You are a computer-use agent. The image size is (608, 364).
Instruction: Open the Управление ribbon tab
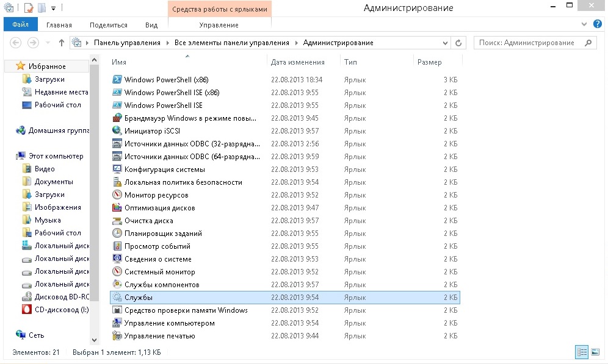pyautogui.click(x=219, y=25)
